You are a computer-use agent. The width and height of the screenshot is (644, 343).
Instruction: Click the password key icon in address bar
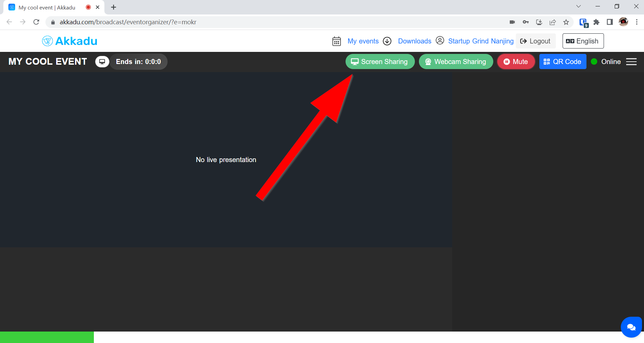[526, 22]
